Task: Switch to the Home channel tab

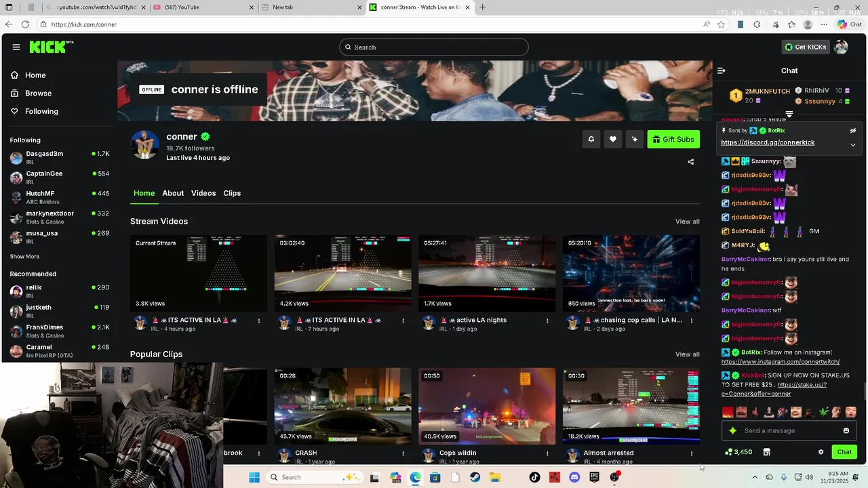Action: coord(144,193)
